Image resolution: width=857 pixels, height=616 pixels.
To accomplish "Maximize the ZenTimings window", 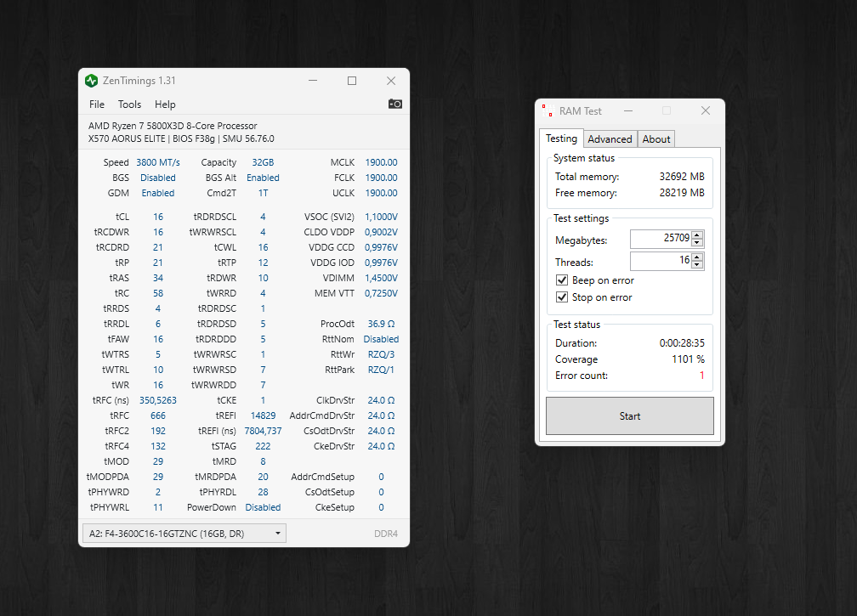I will (x=352, y=81).
